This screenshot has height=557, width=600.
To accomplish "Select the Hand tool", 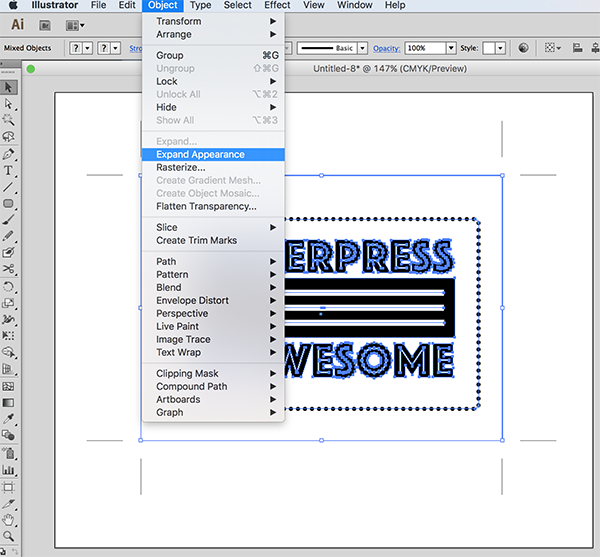I will click(x=9, y=521).
